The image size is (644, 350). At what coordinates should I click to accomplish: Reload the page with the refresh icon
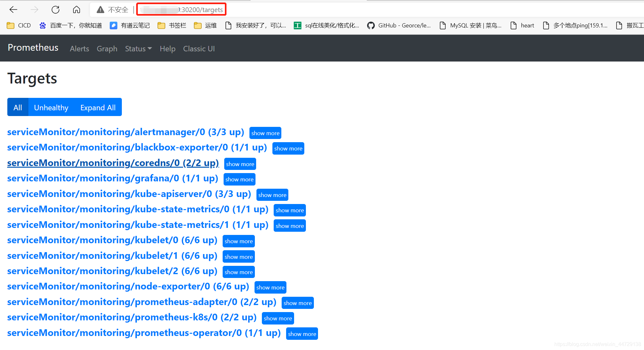pyautogui.click(x=56, y=10)
